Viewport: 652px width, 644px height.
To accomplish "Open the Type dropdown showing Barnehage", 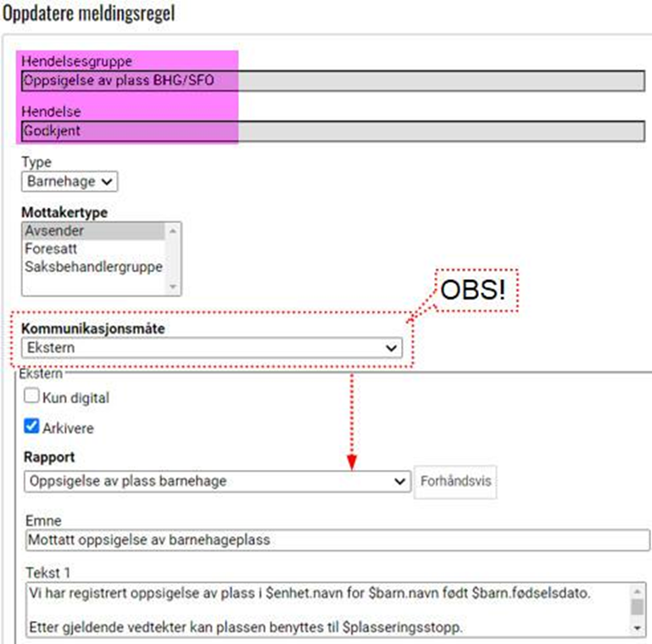I will pyautogui.click(x=70, y=181).
